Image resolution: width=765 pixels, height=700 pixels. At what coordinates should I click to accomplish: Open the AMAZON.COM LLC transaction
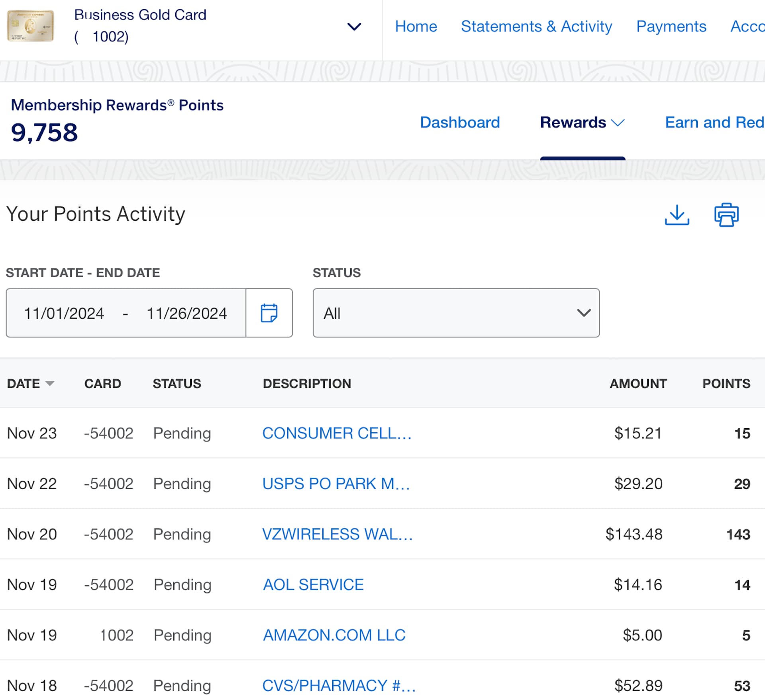pos(334,635)
